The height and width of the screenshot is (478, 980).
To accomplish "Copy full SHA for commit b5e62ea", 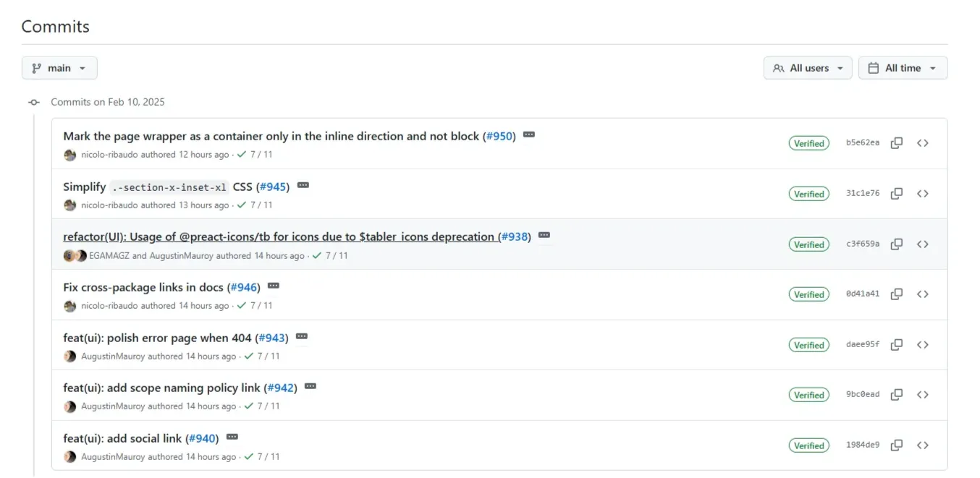I will pyautogui.click(x=896, y=143).
